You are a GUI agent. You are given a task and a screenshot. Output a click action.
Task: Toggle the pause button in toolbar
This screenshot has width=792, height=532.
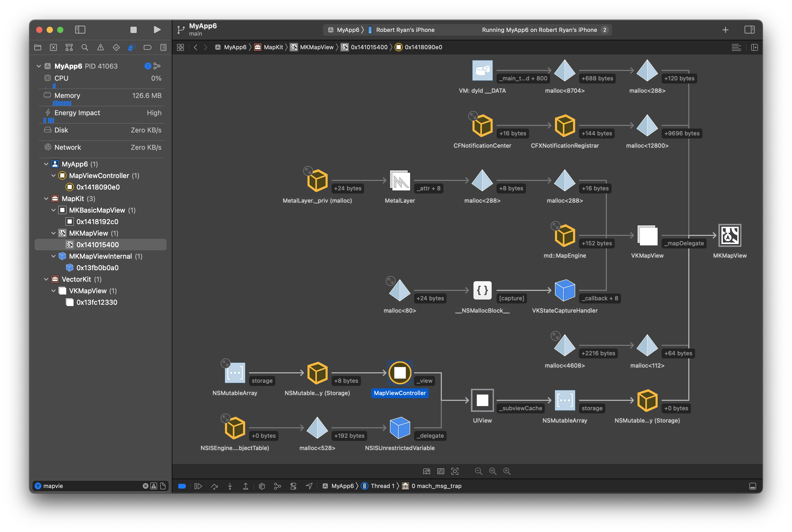coord(198,486)
